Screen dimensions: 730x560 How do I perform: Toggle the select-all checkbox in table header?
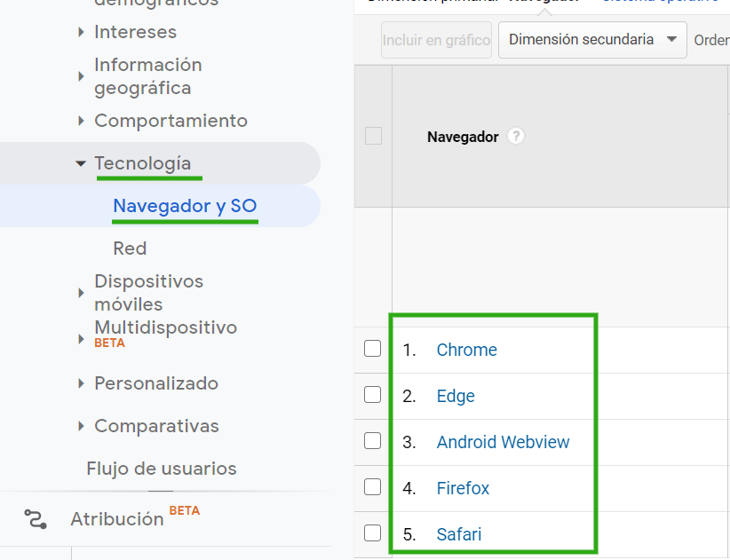tap(373, 136)
